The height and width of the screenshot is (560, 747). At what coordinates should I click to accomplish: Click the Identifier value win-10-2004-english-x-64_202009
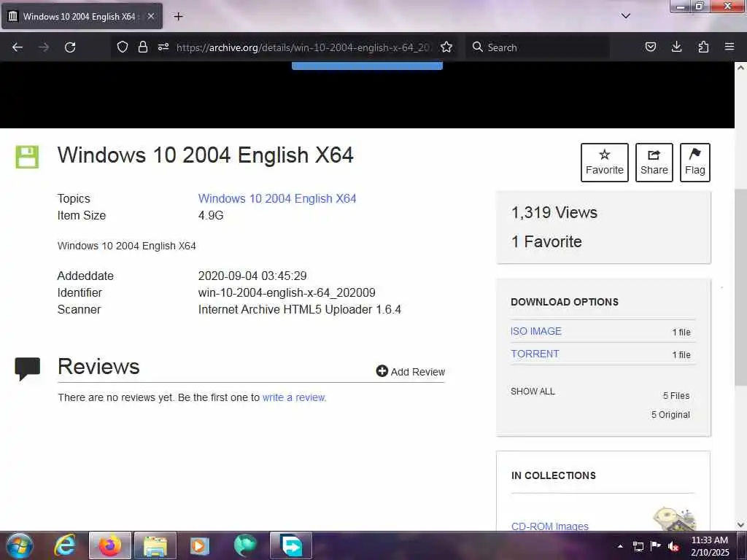pyautogui.click(x=287, y=292)
